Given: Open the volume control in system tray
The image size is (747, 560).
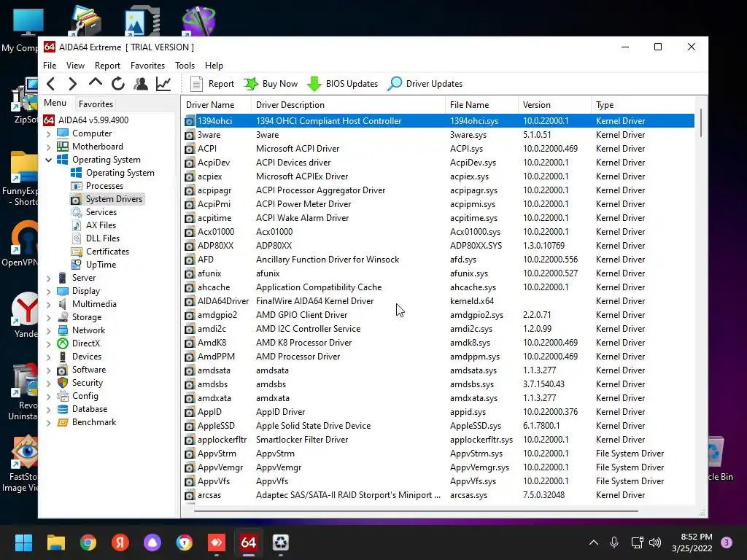Looking at the screenshot, I should [x=655, y=542].
